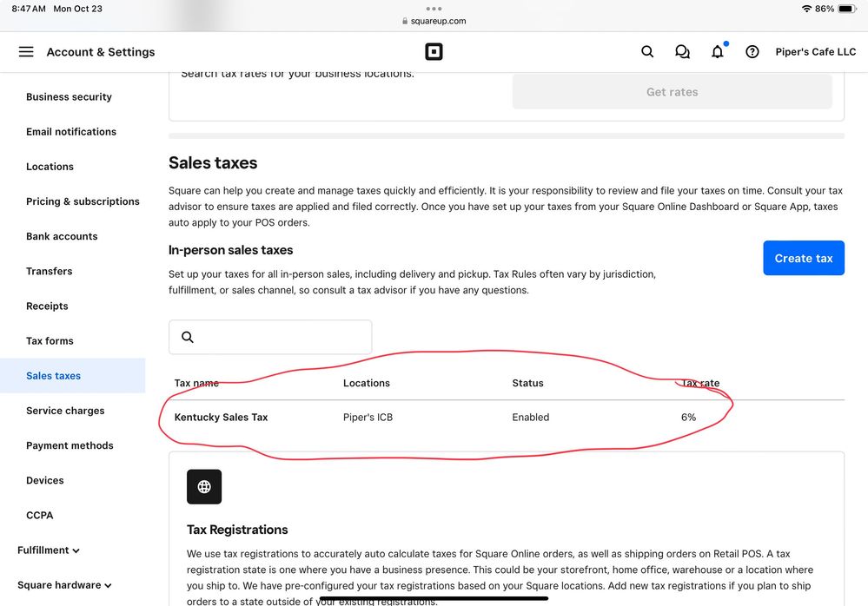The image size is (868, 606).
Task: Click the Create tax button
Action: click(x=803, y=258)
